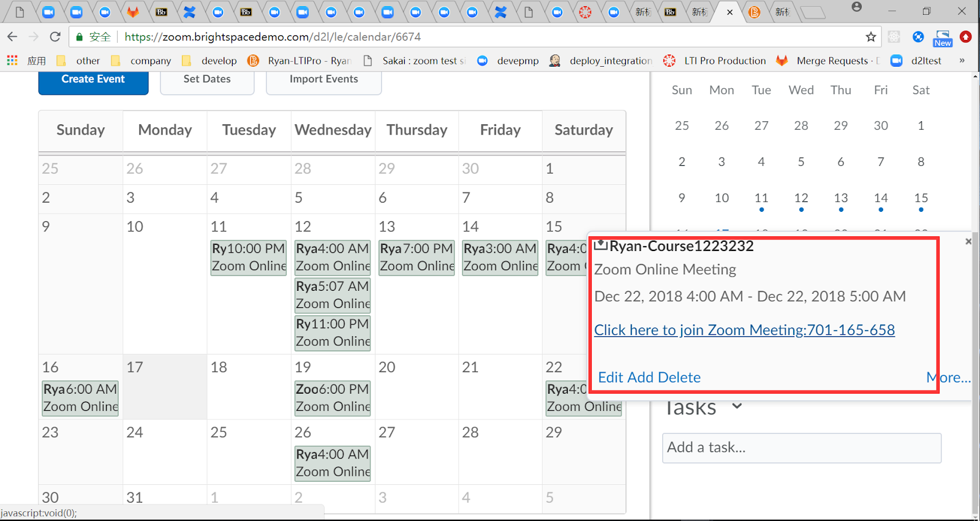This screenshot has height=521, width=980.
Task: Open the Apps grid icon in the bookmarks bar
Action: pos(12,61)
